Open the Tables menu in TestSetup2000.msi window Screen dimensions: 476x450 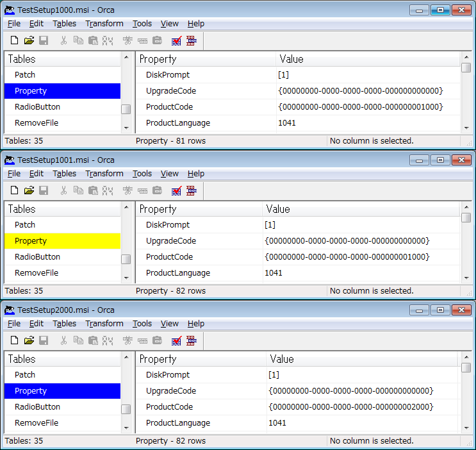click(x=64, y=324)
